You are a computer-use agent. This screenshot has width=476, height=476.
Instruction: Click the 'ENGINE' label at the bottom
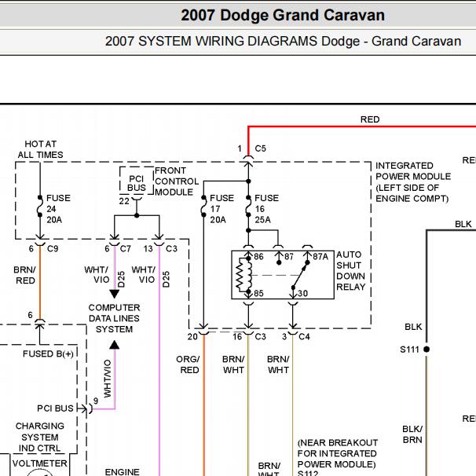[x=122, y=472]
